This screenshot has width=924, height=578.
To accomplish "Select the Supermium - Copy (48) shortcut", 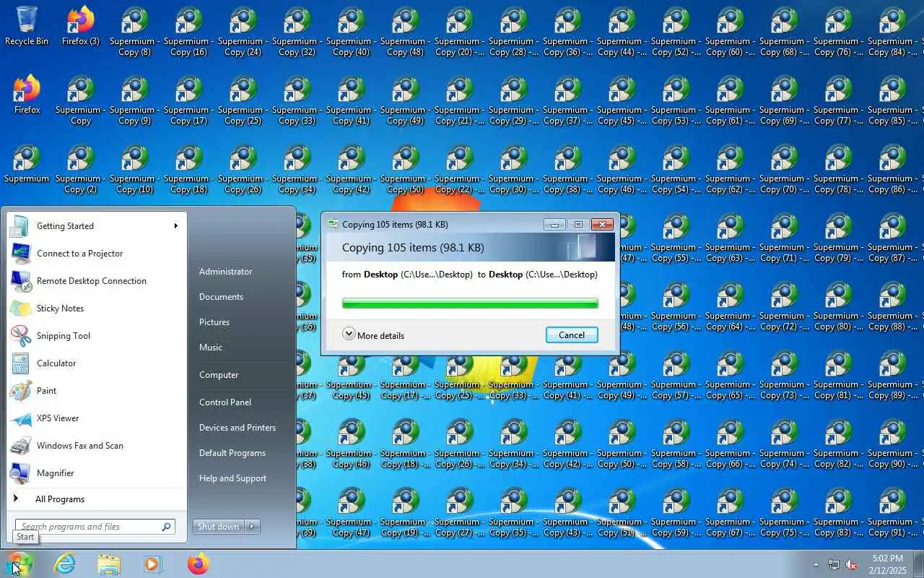I will pyautogui.click(x=405, y=32).
